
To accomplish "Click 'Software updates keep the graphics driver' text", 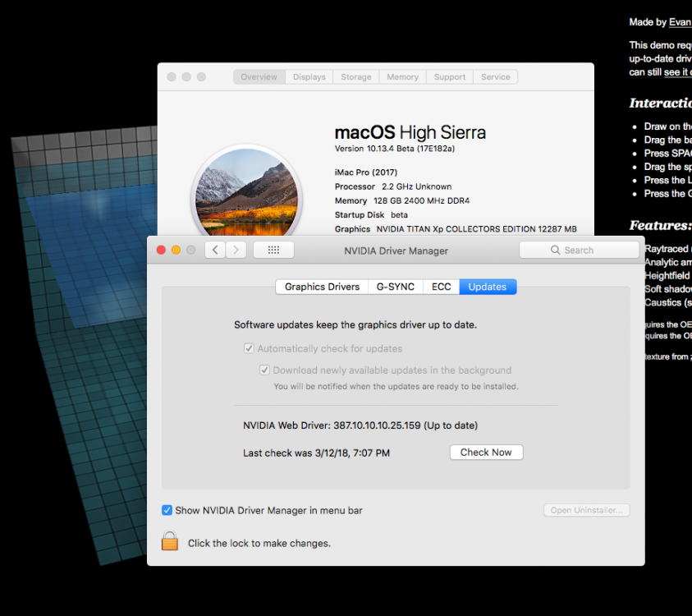I will (x=355, y=325).
